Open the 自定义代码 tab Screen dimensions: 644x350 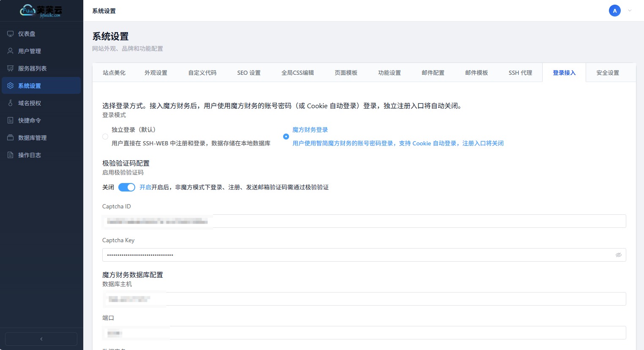click(x=202, y=73)
